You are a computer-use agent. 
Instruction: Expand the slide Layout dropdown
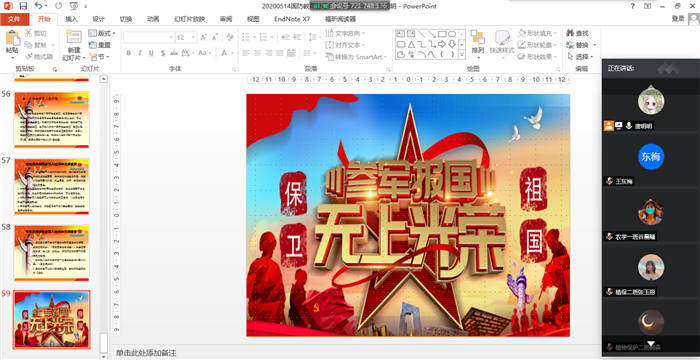(102, 33)
